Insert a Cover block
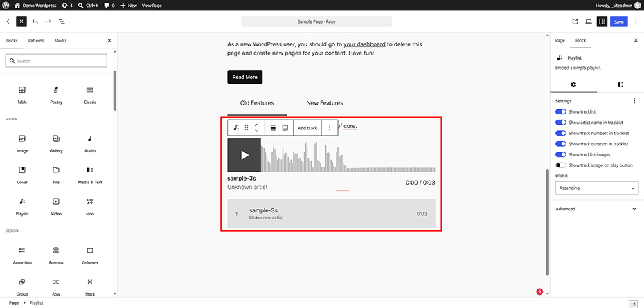644x308 pixels. pyautogui.click(x=22, y=175)
